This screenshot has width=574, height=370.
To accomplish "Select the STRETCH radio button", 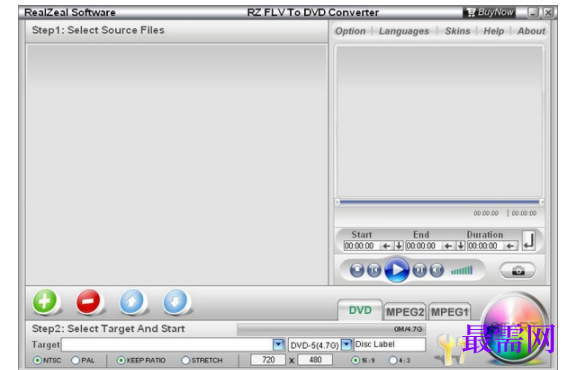I will point(186,360).
